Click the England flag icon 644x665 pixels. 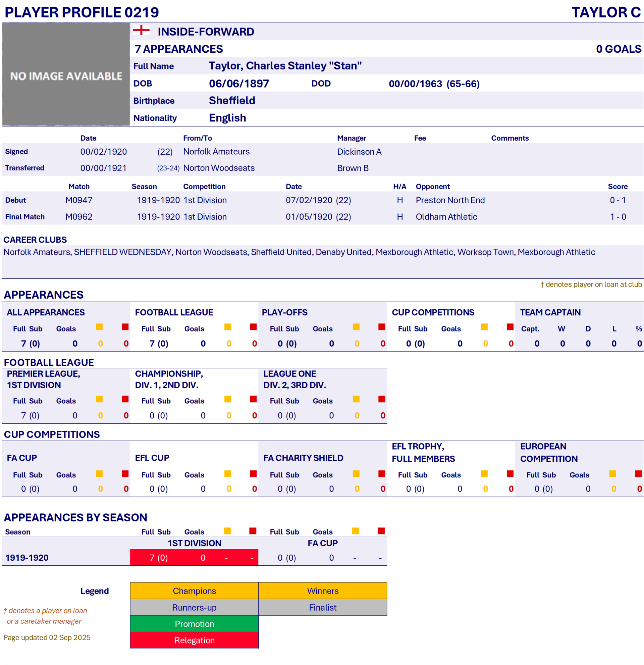(141, 30)
